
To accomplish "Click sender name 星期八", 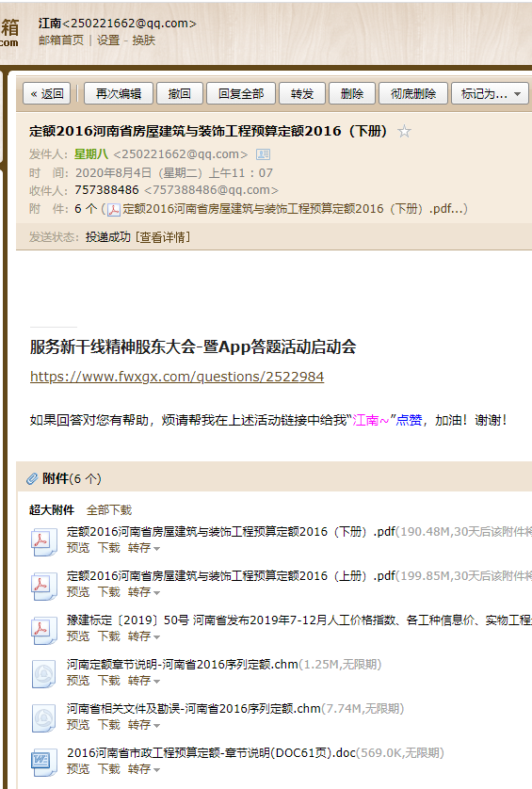I will tap(91, 154).
